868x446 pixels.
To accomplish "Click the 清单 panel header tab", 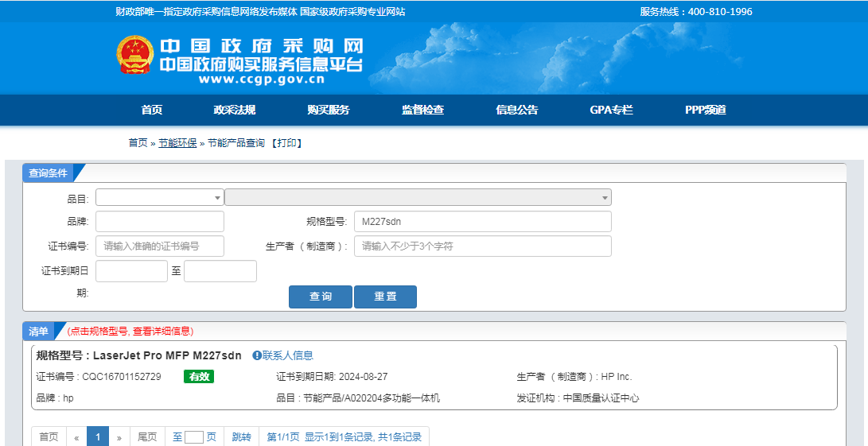I will click(38, 331).
